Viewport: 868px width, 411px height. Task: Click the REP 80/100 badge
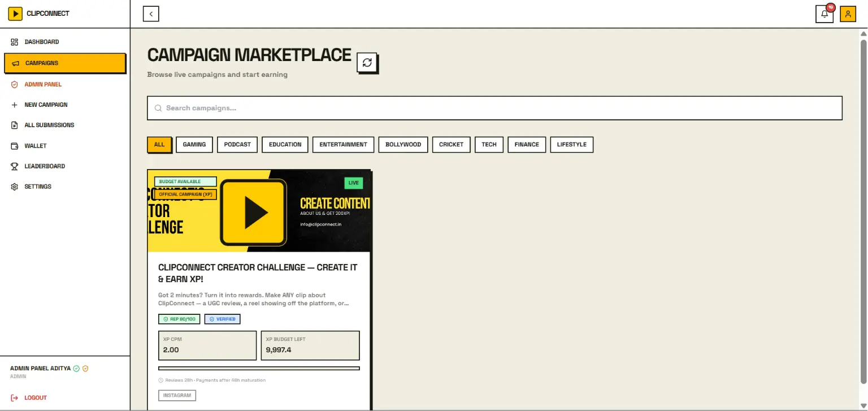[179, 319]
